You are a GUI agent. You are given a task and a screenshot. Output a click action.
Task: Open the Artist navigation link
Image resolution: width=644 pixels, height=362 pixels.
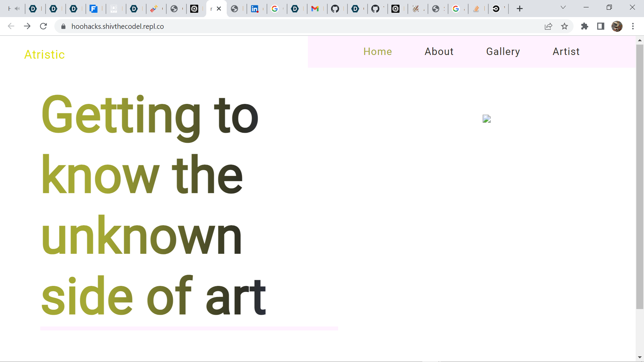click(x=566, y=52)
